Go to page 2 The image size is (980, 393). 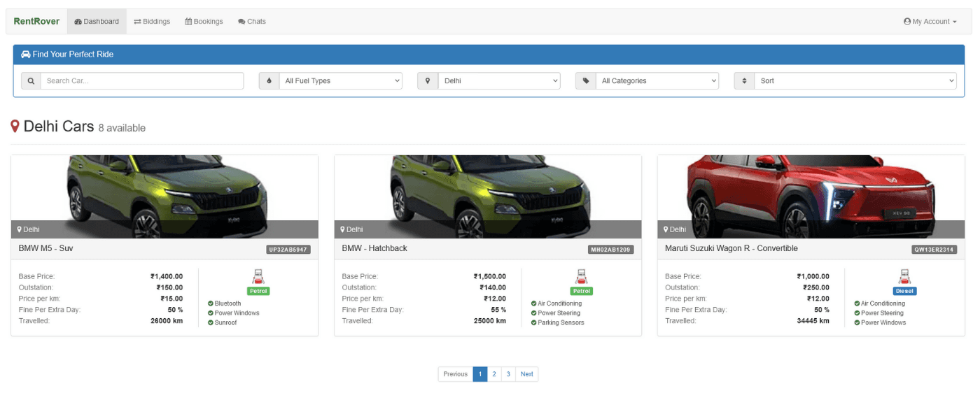(x=494, y=374)
